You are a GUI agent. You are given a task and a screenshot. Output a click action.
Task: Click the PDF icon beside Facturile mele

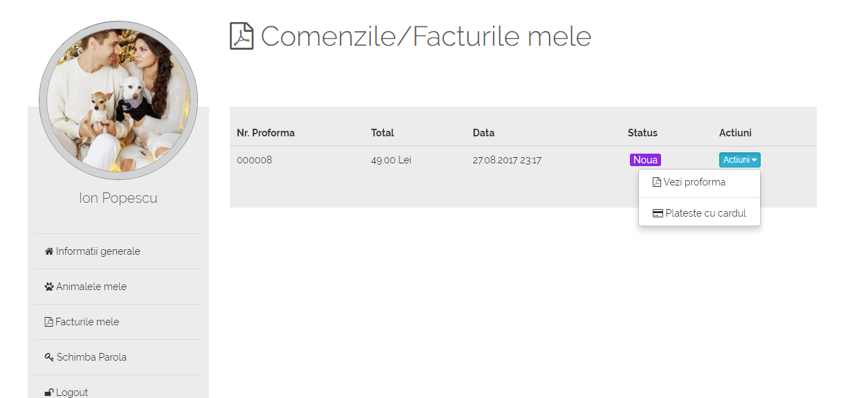click(x=48, y=322)
